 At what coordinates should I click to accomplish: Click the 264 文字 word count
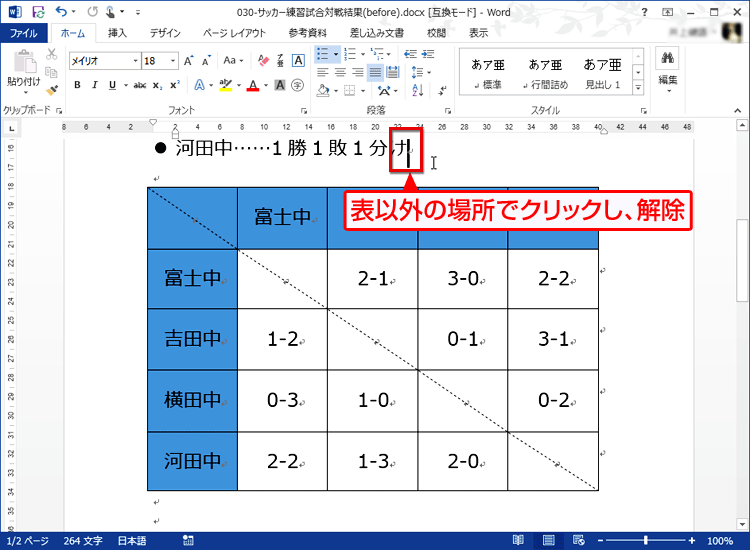click(x=83, y=541)
